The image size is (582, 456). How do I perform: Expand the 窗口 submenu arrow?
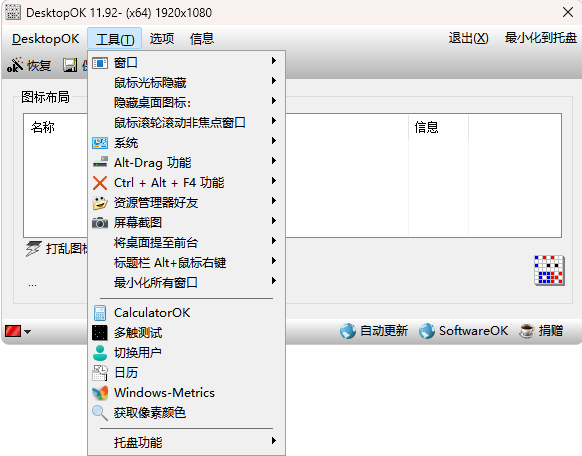click(x=274, y=60)
